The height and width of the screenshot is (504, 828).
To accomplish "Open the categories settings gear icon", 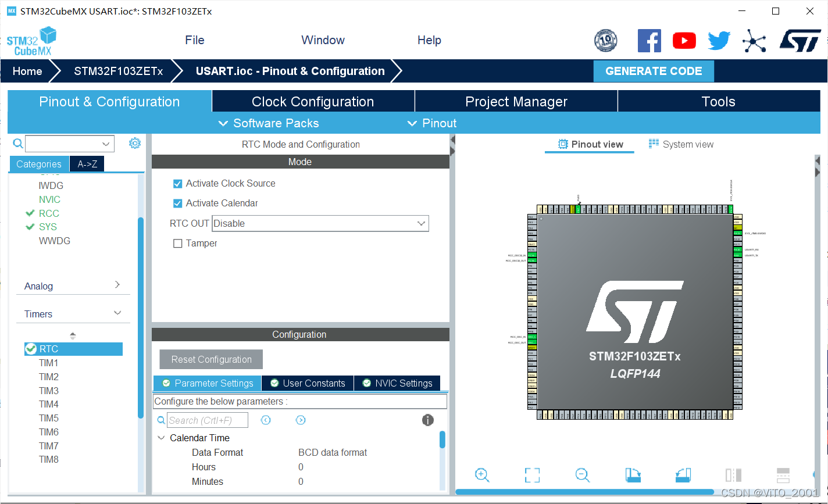I will (x=135, y=143).
